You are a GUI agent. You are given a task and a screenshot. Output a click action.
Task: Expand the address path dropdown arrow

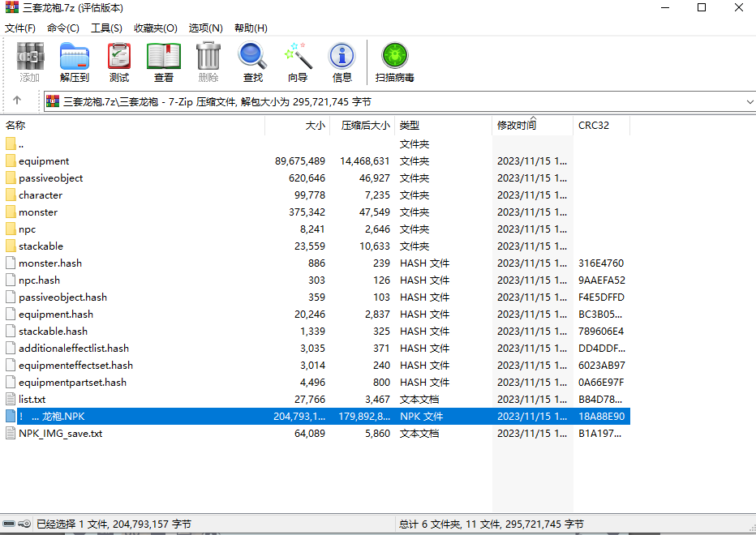[x=750, y=101]
